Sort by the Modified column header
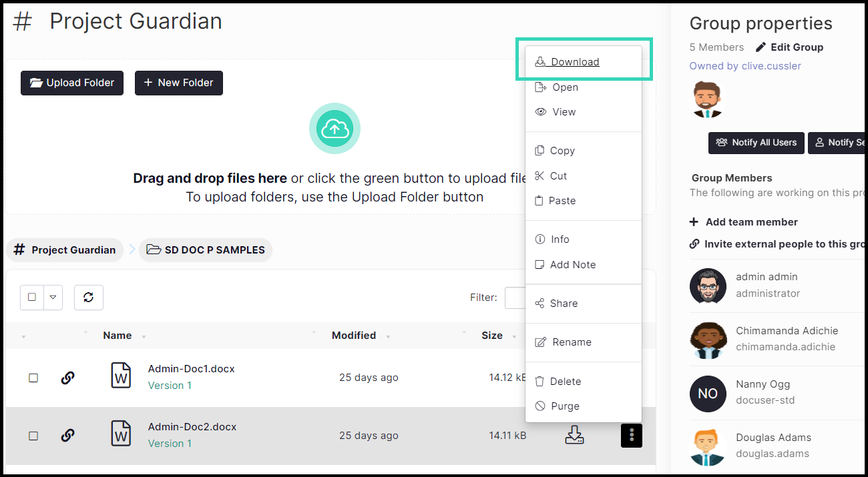Viewport: 868px width, 477px height. click(x=354, y=336)
